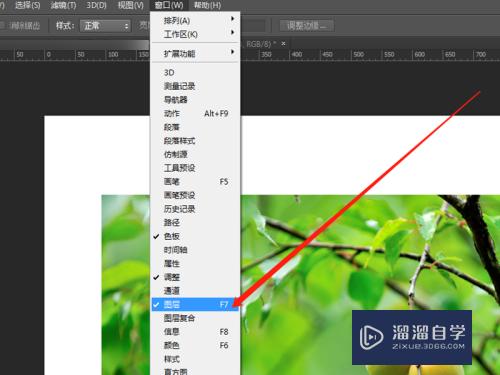This screenshot has height=375, width=500.
Task: Select 画笔 F5 menu entry
Action: tap(195, 182)
